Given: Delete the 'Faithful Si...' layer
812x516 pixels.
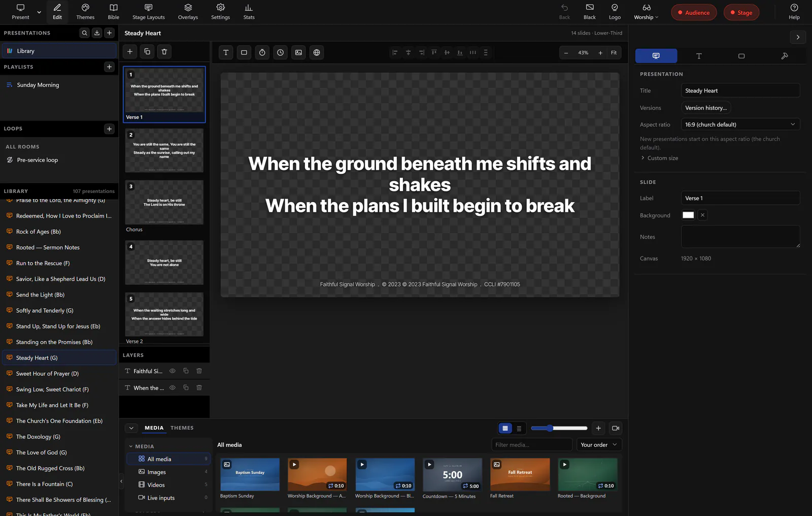Looking at the screenshot, I should coord(199,371).
